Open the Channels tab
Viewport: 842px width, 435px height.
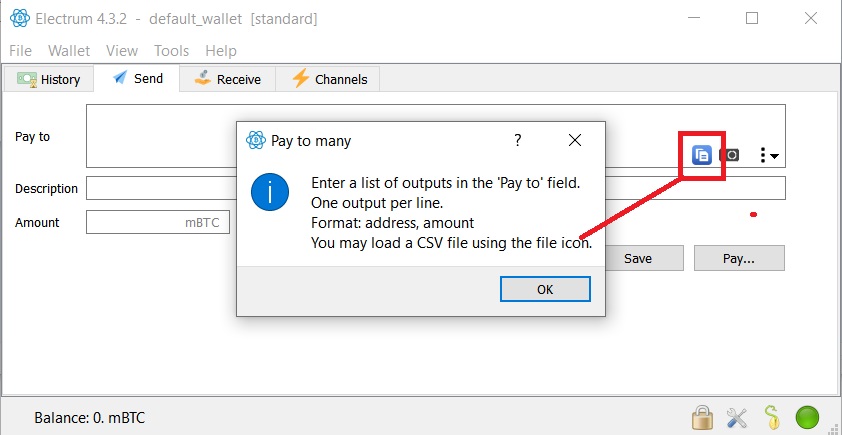click(x=328, y=79)
